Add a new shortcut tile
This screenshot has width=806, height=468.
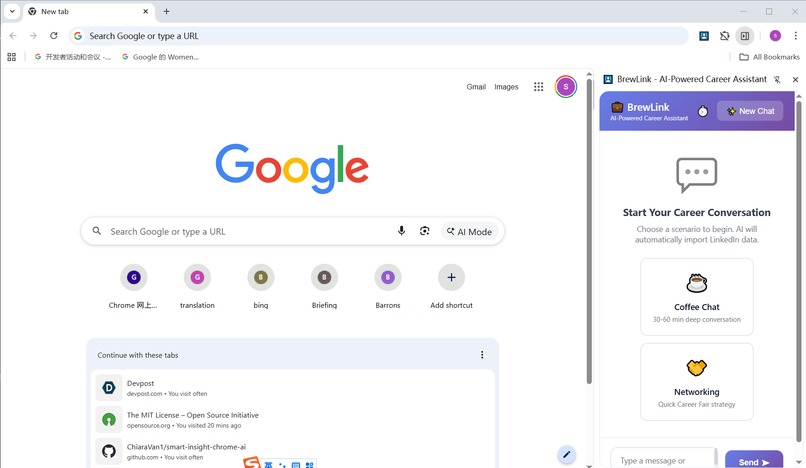pyautogui.click(x=451, y=287)
